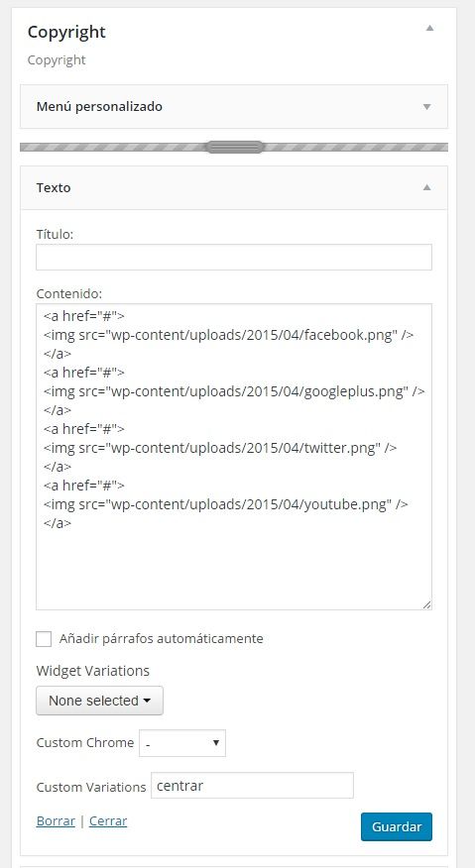Enable Añadir párrafos automáticamente checkbox
The width and height of the screenshot is (475, 868).
coord(44,639)
